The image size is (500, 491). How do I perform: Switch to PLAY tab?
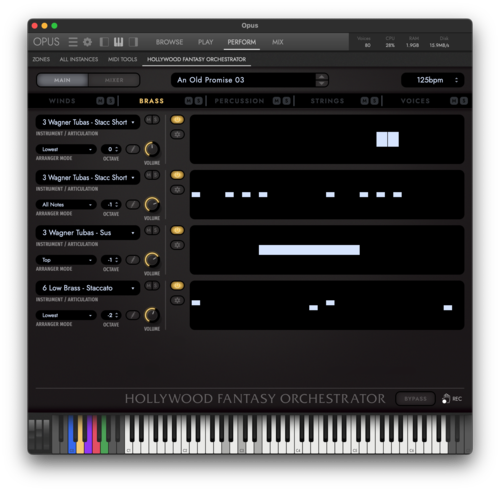205,42
